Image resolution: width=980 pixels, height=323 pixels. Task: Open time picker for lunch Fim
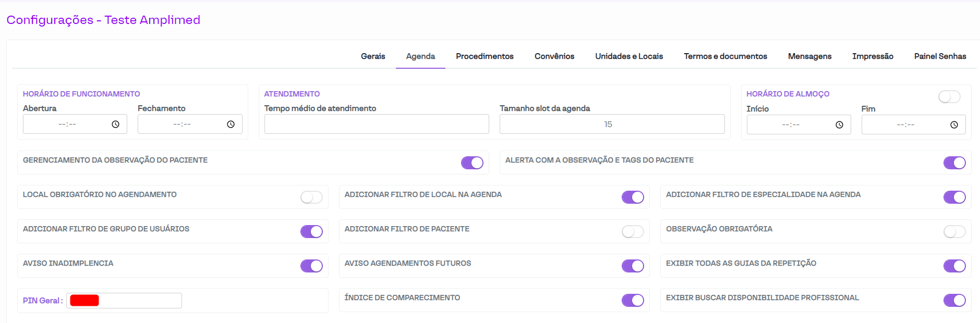coord(954,125)
